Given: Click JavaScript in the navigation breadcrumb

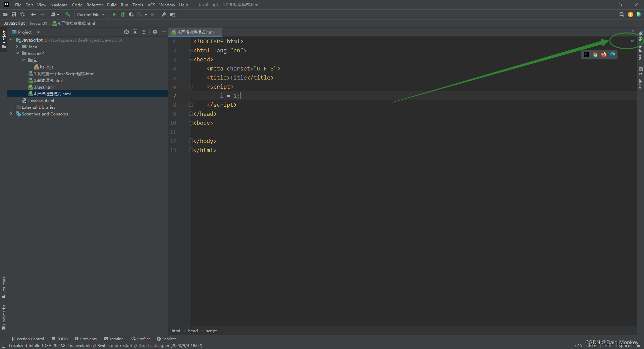Looking at the screenshot, I should pos(14,23).
